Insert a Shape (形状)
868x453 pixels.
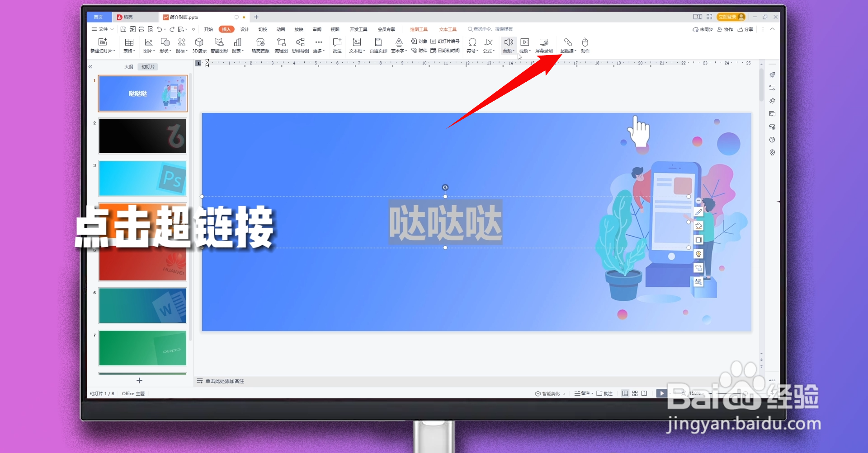(x=165, y=45)
